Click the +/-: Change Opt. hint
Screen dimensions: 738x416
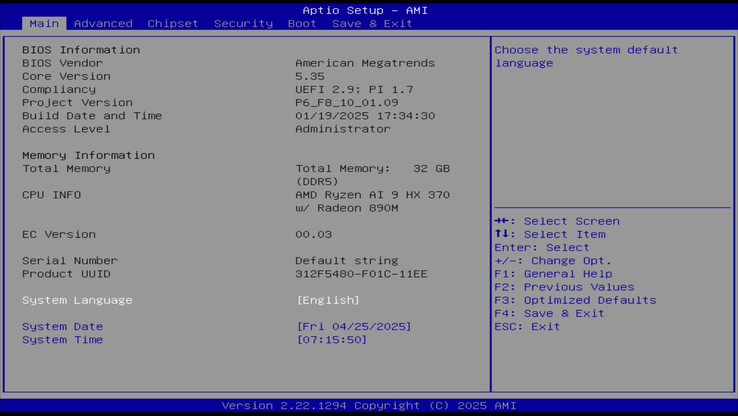[553, 261]
